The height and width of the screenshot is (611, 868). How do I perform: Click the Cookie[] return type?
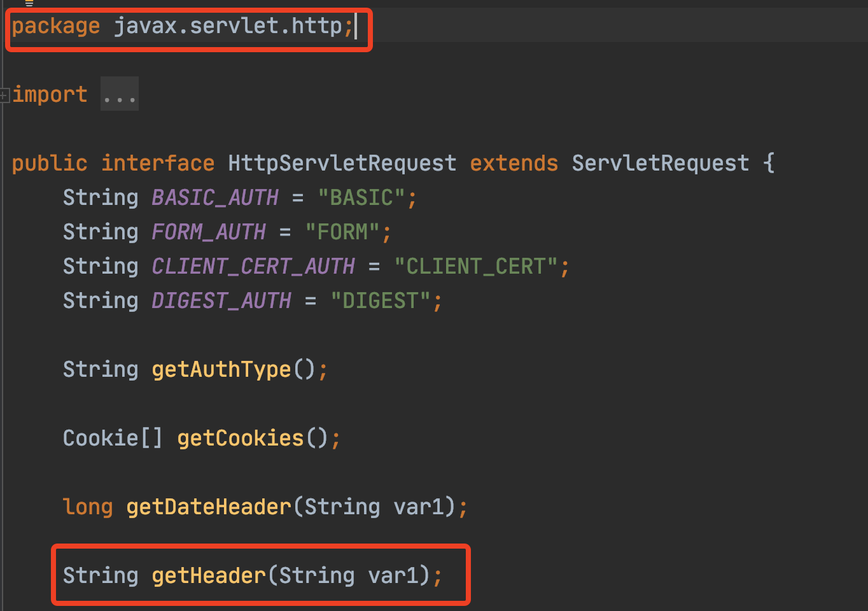pos(113,439)
